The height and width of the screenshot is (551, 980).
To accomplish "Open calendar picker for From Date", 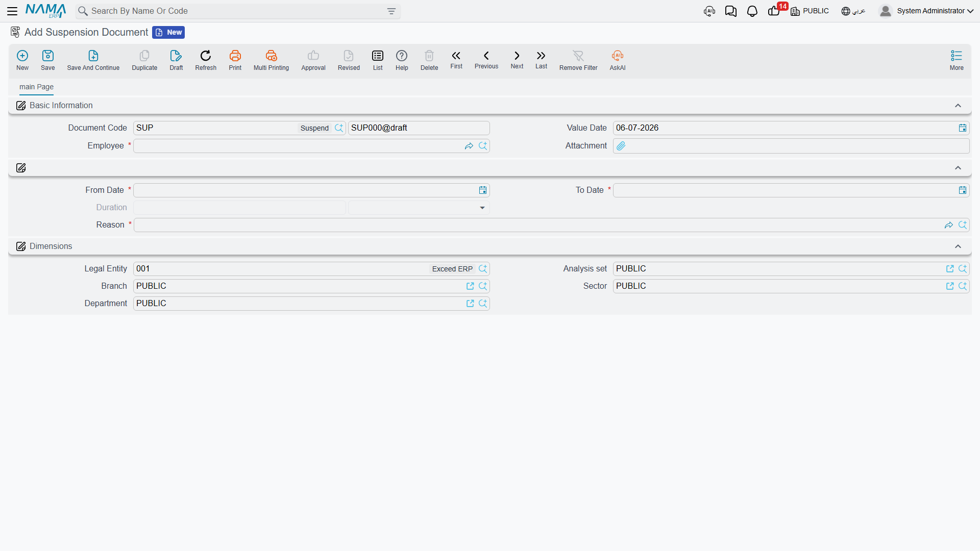I will (x=483, y=190).
